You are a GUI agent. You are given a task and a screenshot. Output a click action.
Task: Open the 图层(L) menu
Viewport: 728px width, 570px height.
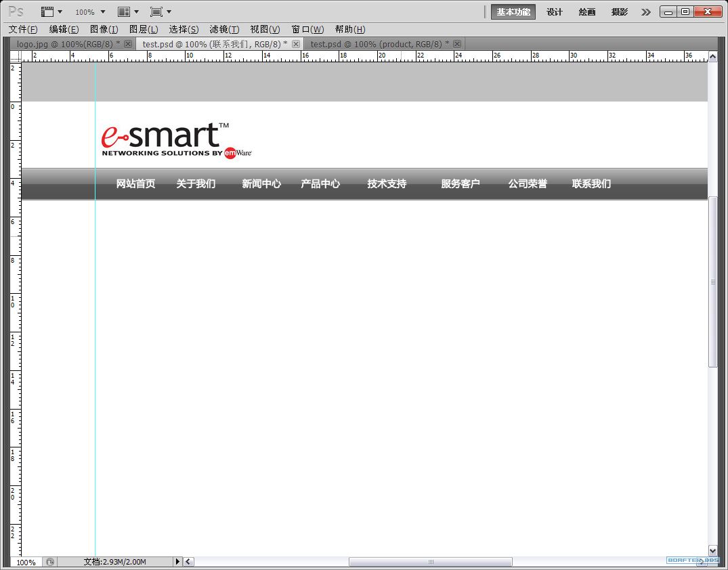[x=144, y=29]
